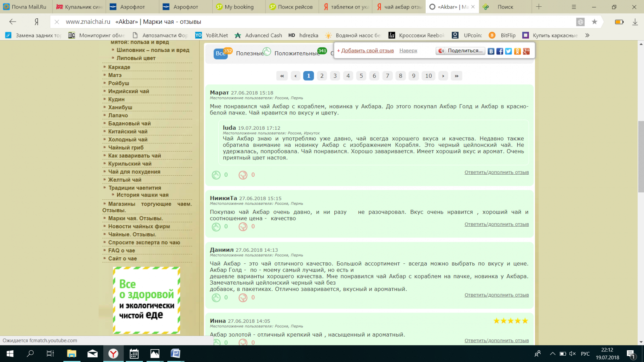The width and height of the screenshot is (644, 362).
Task: Switch to My booking tab
Action: pyautogui.click(x=239, y=7)
